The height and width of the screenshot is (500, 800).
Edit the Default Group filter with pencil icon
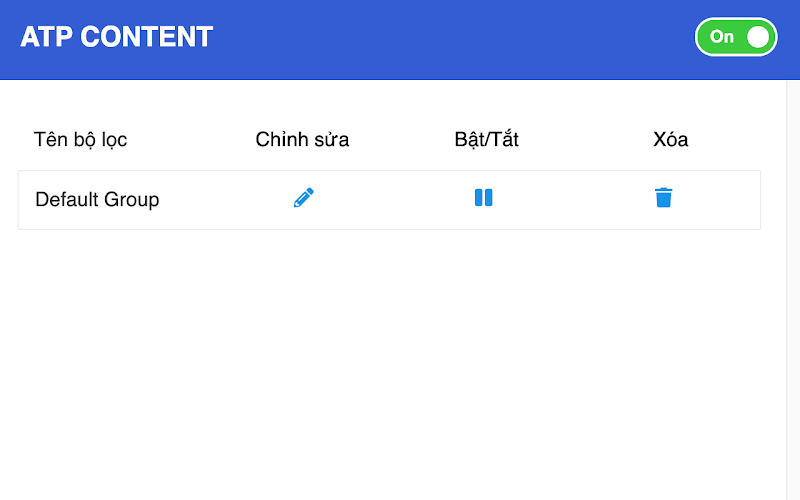[x=304, y=198]
